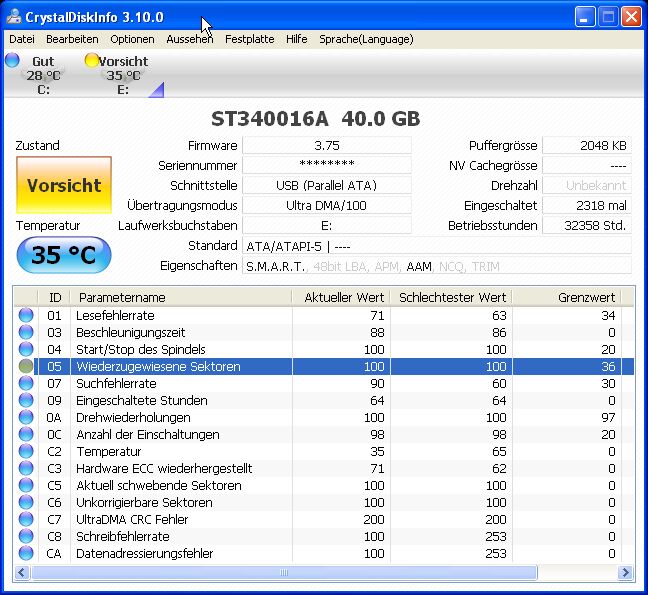Viewport: 648px width, 595px height.
Task: Open the Datei menu
Action: point(21,39)
